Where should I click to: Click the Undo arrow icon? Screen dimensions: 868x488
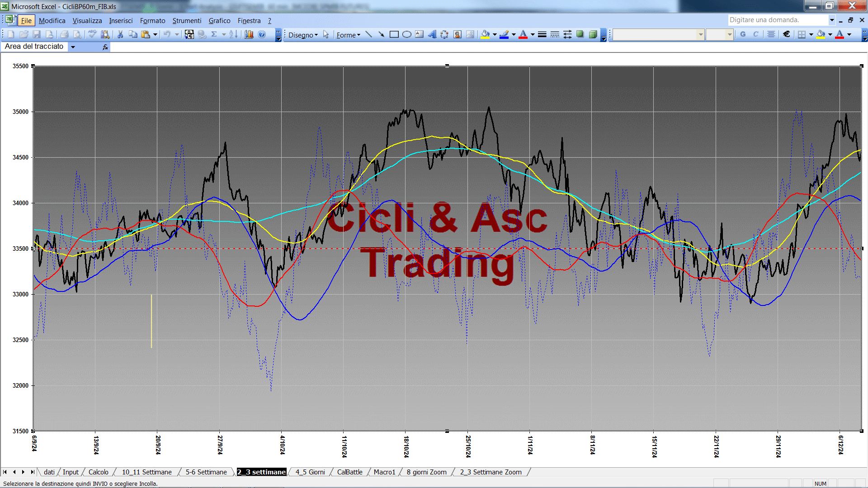tap(167, 34)
